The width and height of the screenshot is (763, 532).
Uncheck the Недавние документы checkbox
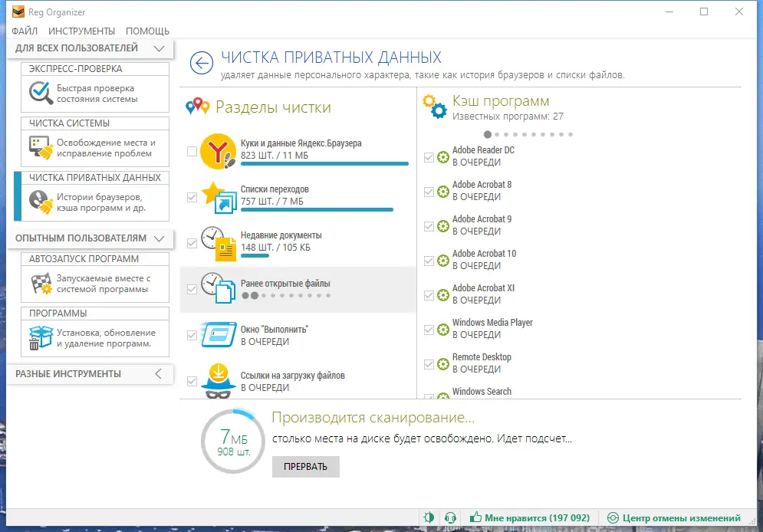(192, 243)
